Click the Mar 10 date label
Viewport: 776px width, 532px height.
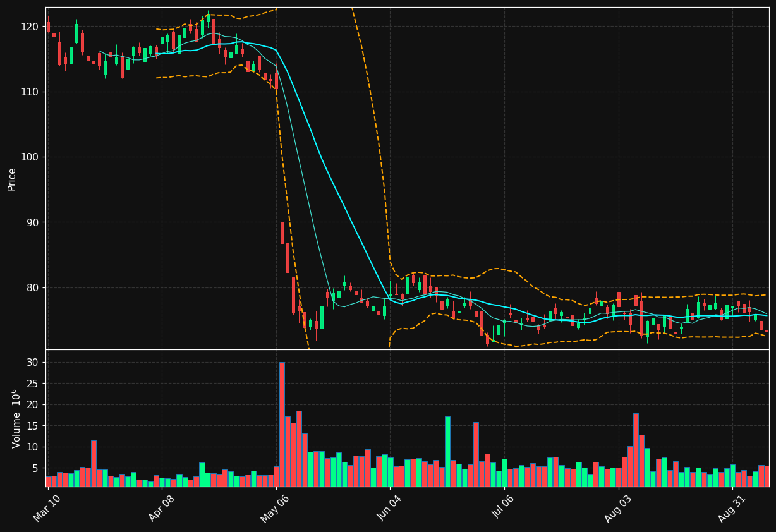pyautogui.click(x=47, y=508)
